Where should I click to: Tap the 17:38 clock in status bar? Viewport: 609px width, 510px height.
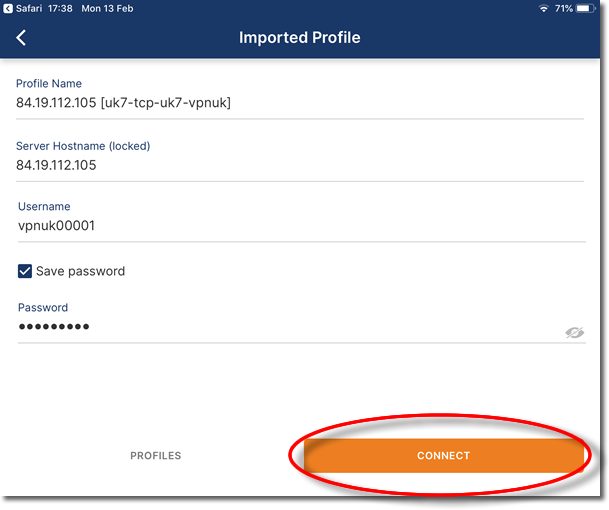[60, 8]
